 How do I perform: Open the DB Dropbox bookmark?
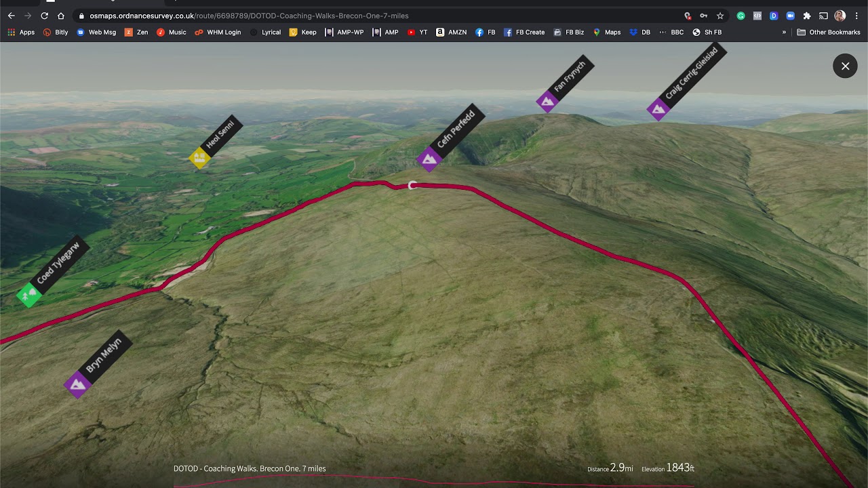[639, 32]
